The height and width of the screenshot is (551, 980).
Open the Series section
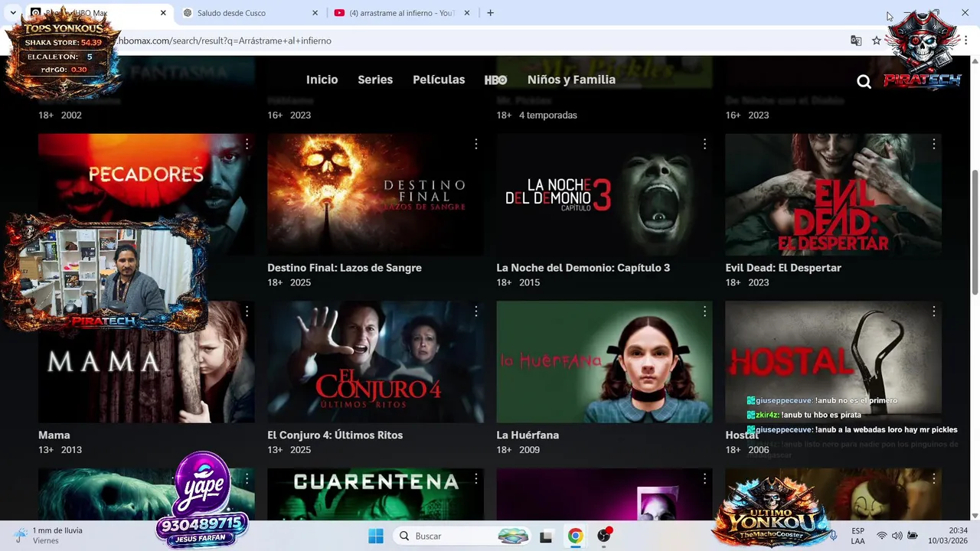point(375,80)
